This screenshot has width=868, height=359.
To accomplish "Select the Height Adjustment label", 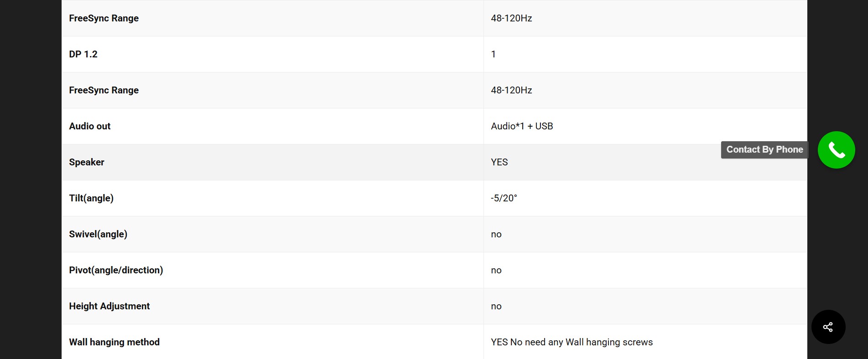I will [x=109, y=306].
